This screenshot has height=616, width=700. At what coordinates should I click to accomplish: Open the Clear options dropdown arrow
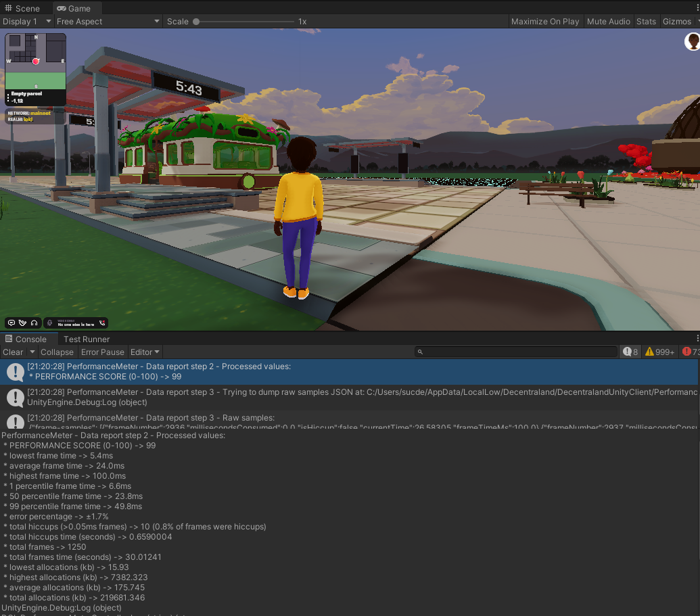(x=32, y=352)
